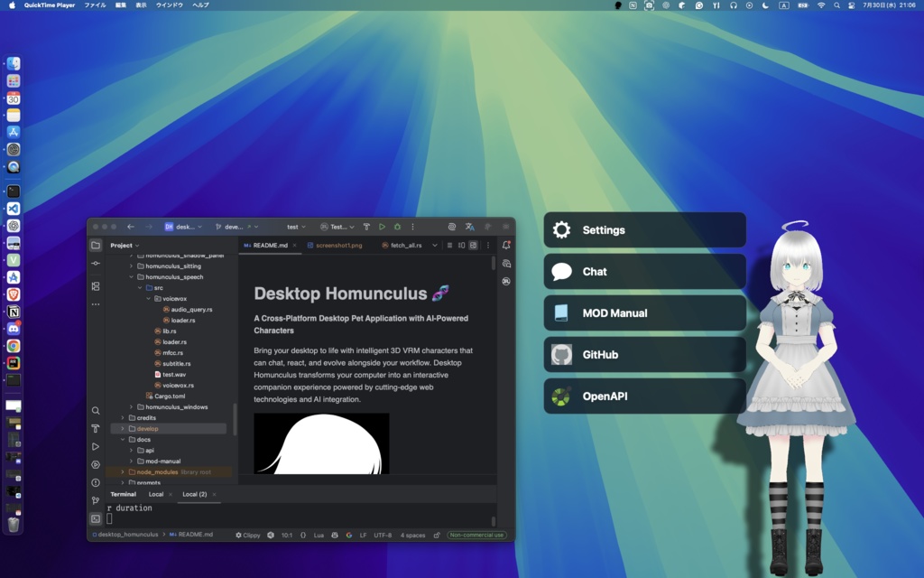Click the back navigation arrow in the IDE toolbar

click(131, 226)
